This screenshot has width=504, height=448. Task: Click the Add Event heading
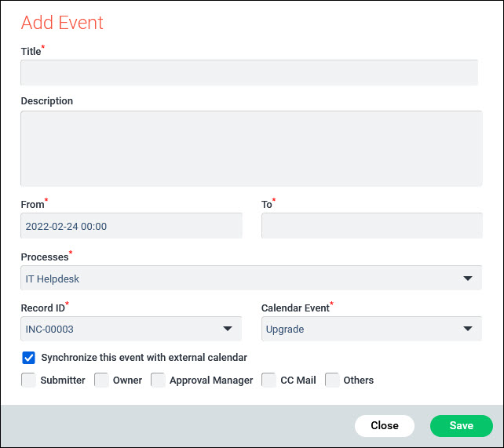[62, 23]
